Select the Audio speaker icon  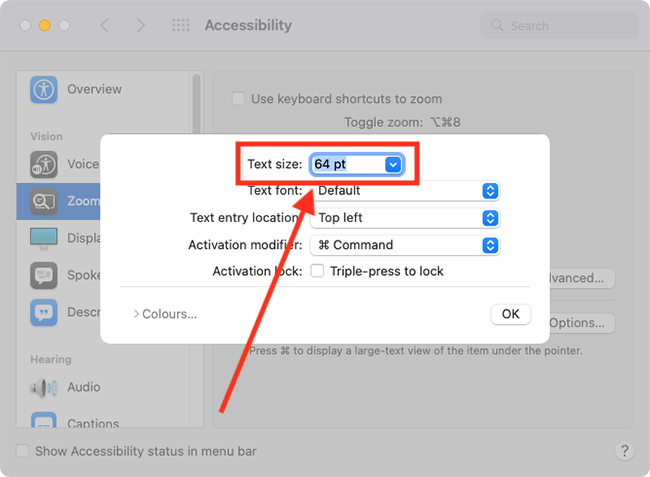click(x=44, y=387)
